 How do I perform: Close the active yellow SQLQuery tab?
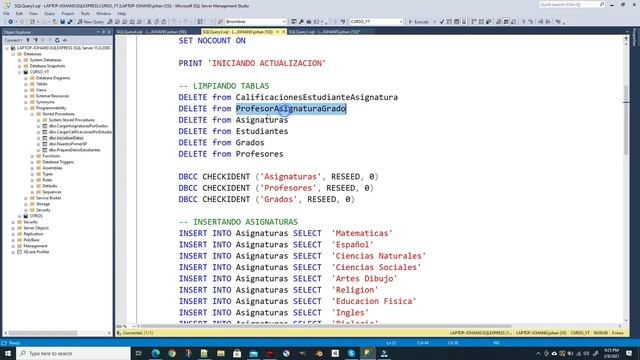click(x=283, y=32)
